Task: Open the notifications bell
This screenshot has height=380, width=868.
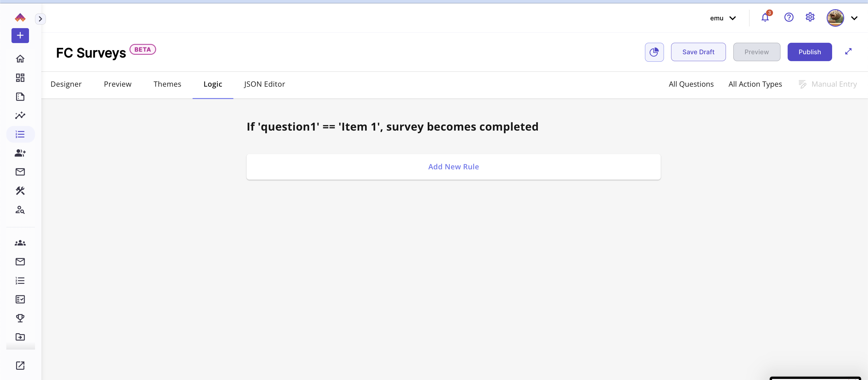Action: pos(765,18)
